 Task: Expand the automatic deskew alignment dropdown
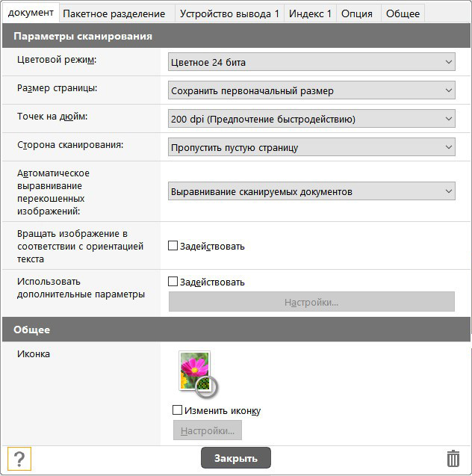pyautogui.click(x=311, y=191)
